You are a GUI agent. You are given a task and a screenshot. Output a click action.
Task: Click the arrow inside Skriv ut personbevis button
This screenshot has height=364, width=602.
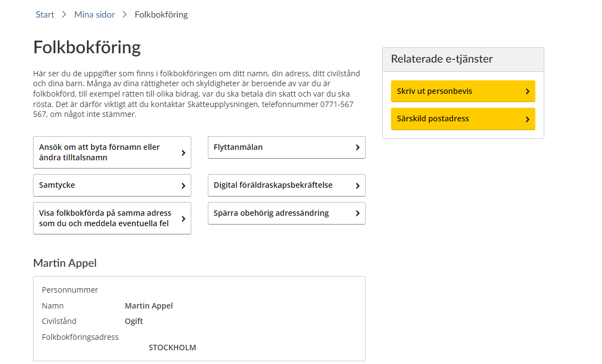pyautogui.click(x=526, y=91)
